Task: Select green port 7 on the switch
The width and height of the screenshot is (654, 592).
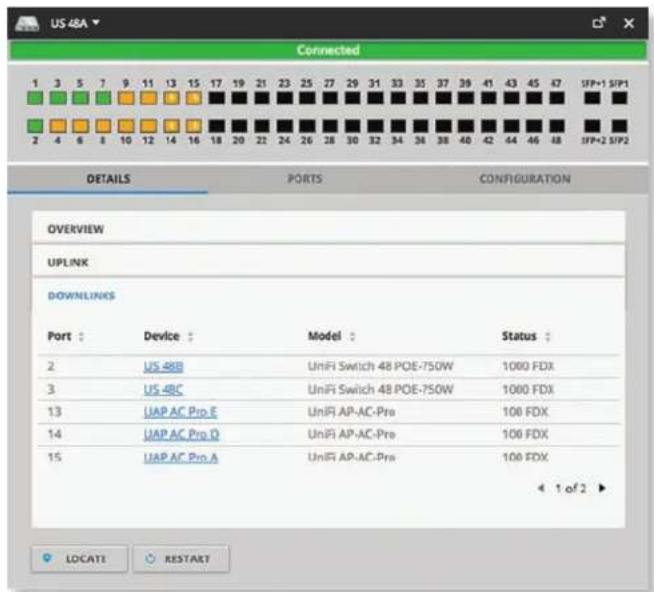Action: (103, 98)
